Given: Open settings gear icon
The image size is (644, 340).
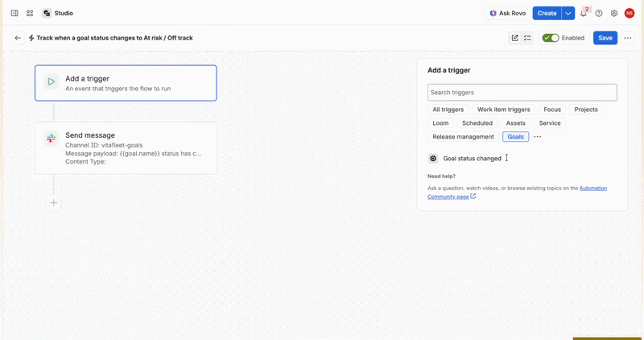Looking at the screenshot, I should tap(614, 13).
